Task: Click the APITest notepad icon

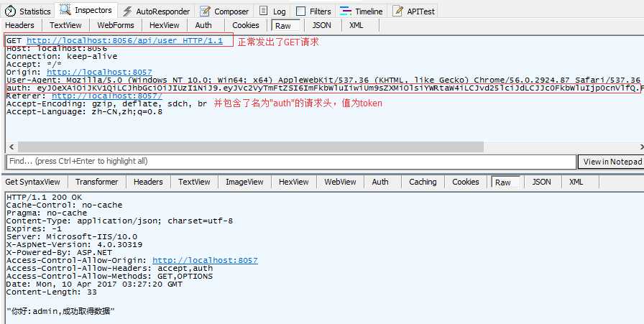Action: coord(397,11)
